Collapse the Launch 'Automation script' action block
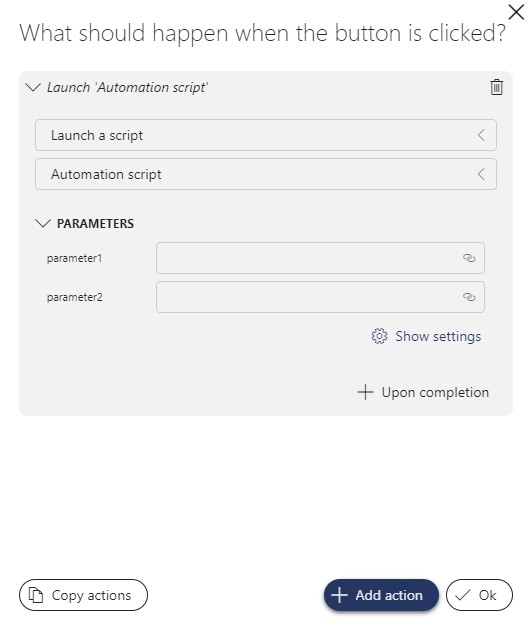531x624 pixels. pos(33,87)
